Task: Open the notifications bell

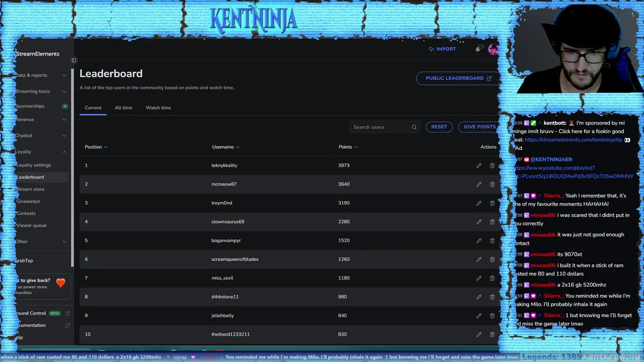Action: pos(477,49)
